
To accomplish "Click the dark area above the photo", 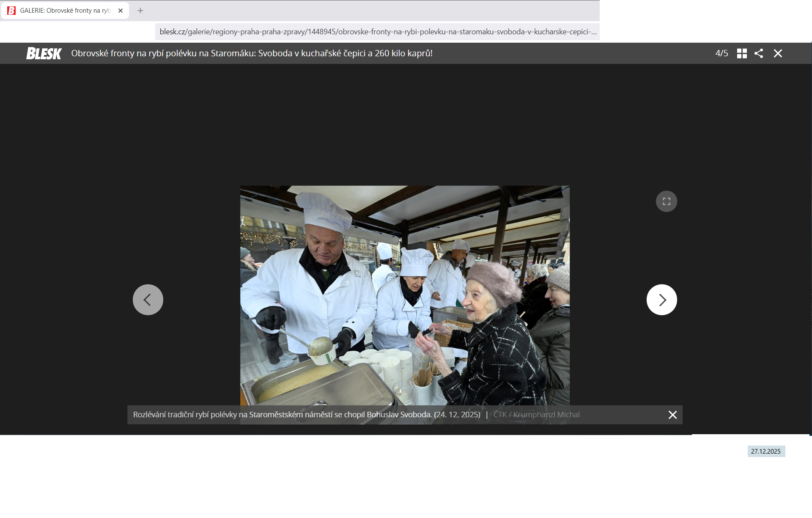I will [x=405, y=123].
